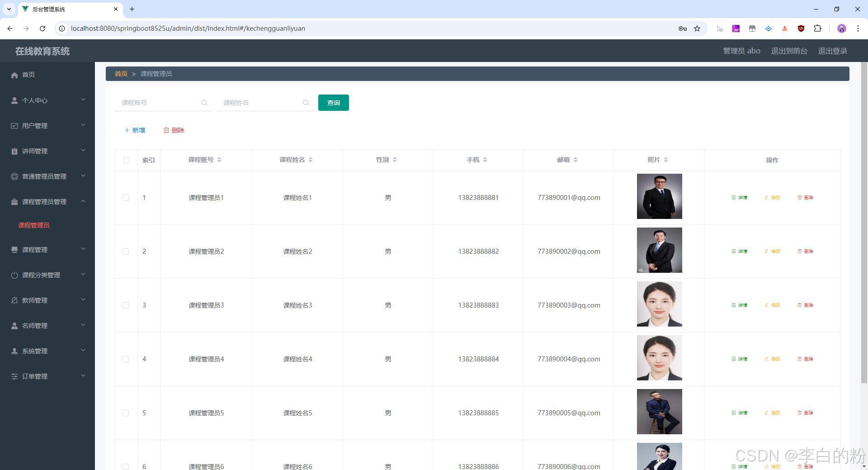The height and width of the screenshot is (470, 868).
Task: Click the 讲师管理 icon in sidebar
Action: tap(14, 151)
